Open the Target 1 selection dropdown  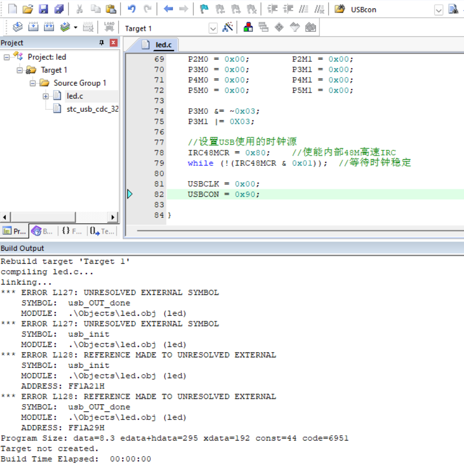[x=213, y=29]
